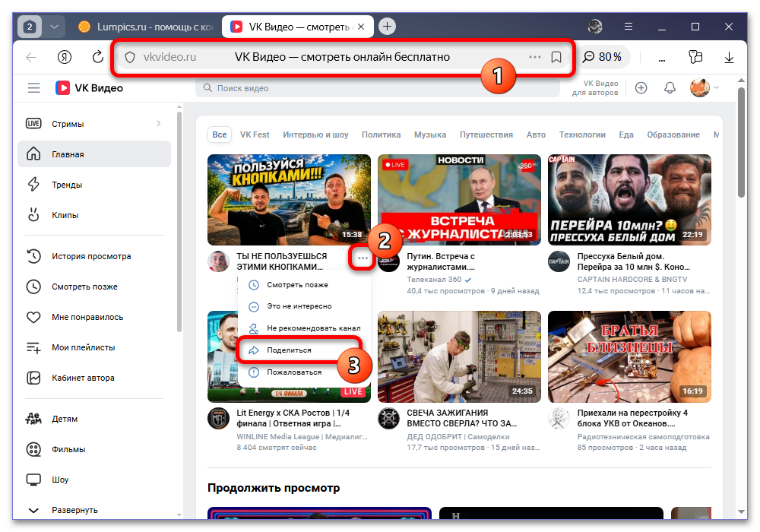Viewport: 760px width, 532px height.
Task: Open СВЕЧА ЗАЖИГАНИЯ video thumbnail
Action: (459, 356)
